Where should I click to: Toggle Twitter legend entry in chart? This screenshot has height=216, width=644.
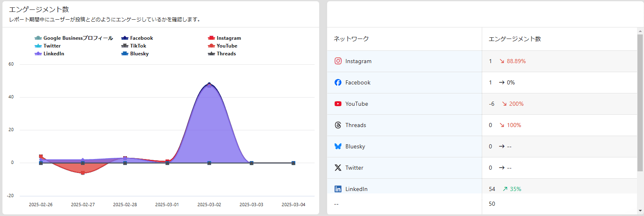coord(48,46)
